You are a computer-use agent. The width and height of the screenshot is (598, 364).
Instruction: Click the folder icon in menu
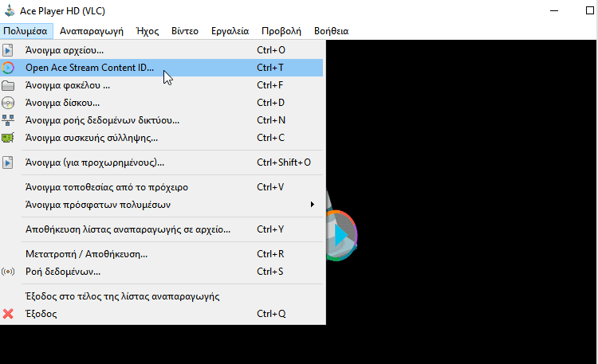[x=8, y=85]
